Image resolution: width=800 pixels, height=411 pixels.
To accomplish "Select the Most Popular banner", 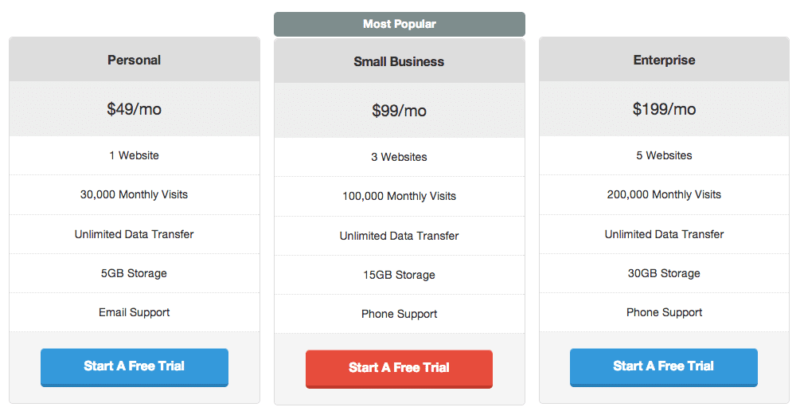I will (x=399, y=24).
